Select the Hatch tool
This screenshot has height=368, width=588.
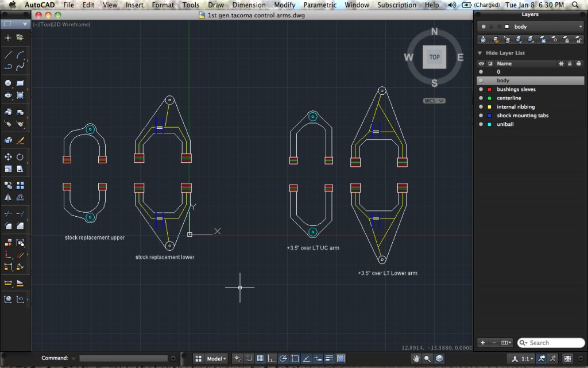click(20, 95)
